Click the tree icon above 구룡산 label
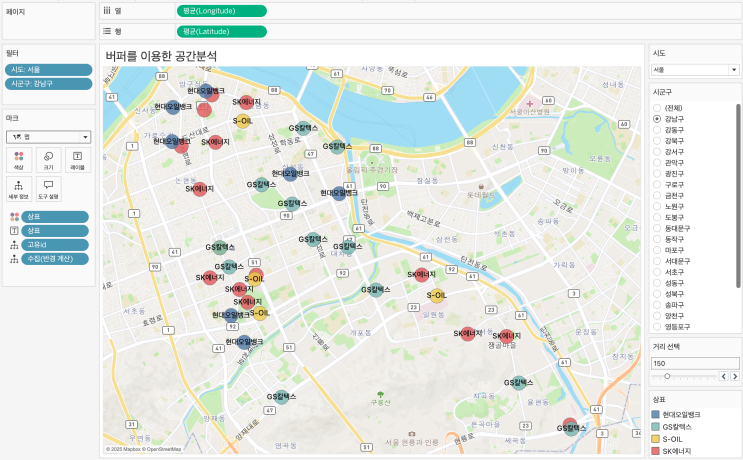Screen dimensions: 743x460 click(380, 394)
